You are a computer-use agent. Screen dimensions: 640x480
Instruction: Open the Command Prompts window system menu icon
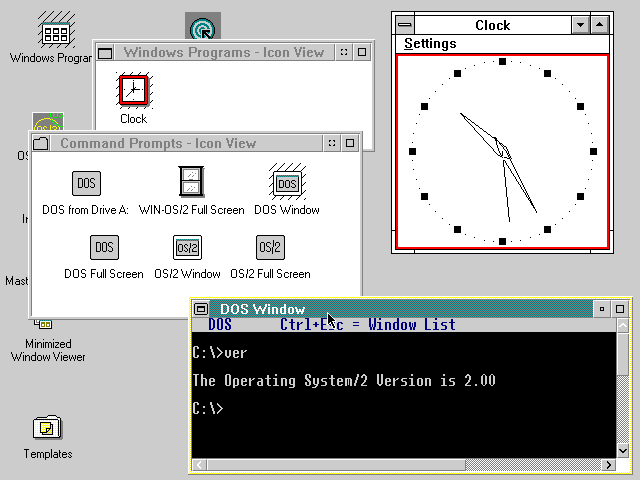pos(40,143)
